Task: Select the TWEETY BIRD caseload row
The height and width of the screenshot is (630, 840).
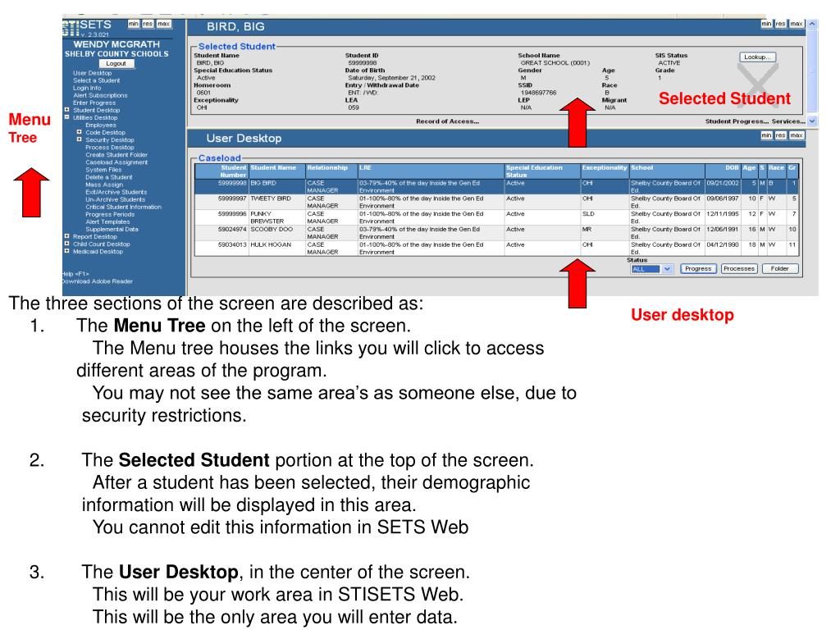Action: pyautogui.click(x=496, y=202)
